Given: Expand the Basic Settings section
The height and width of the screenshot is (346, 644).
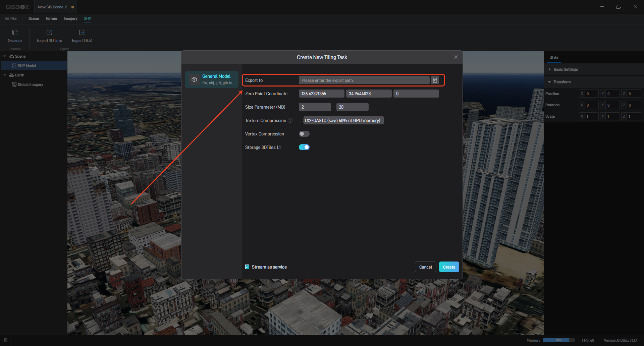Looking at the screenshot, I should coord(549,69).
